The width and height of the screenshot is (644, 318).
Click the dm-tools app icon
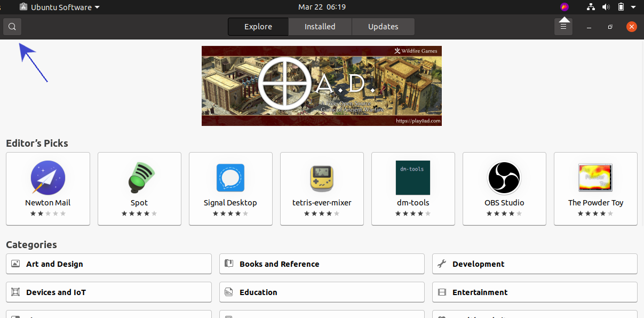click(413, 178)
